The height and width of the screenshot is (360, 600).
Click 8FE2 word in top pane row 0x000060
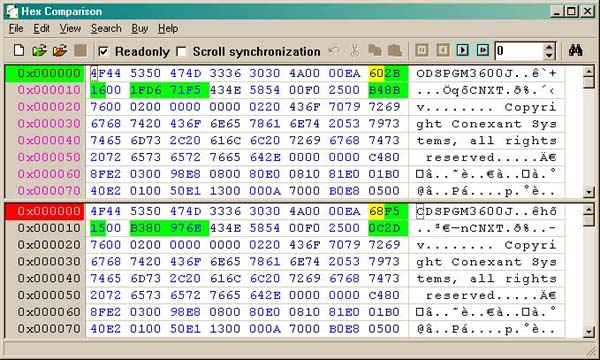(x=106, y=174)
